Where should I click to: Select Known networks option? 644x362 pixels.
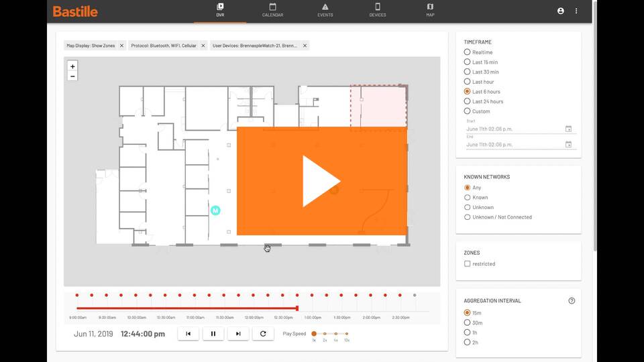click(467, 197)
